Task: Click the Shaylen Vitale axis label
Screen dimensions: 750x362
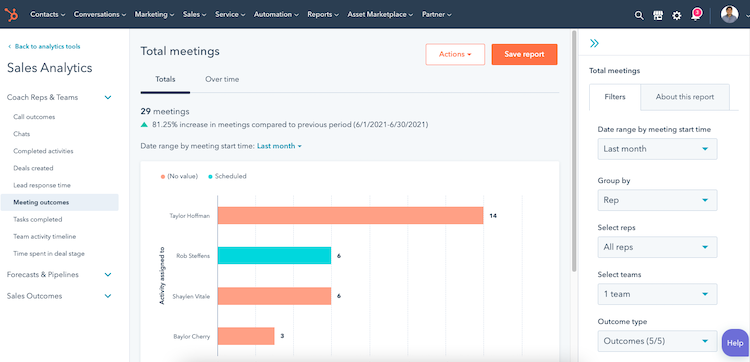Action: tap(191, 296)
